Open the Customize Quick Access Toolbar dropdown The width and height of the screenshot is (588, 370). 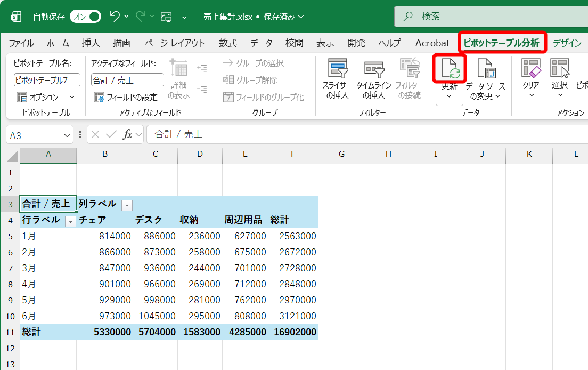[x=184, y=17]
